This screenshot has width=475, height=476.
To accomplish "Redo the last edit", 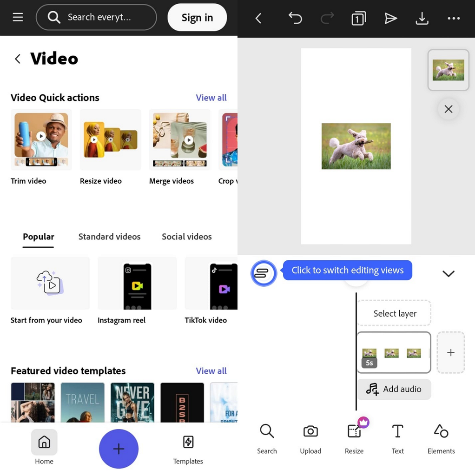I will click(x=327, y=18).
